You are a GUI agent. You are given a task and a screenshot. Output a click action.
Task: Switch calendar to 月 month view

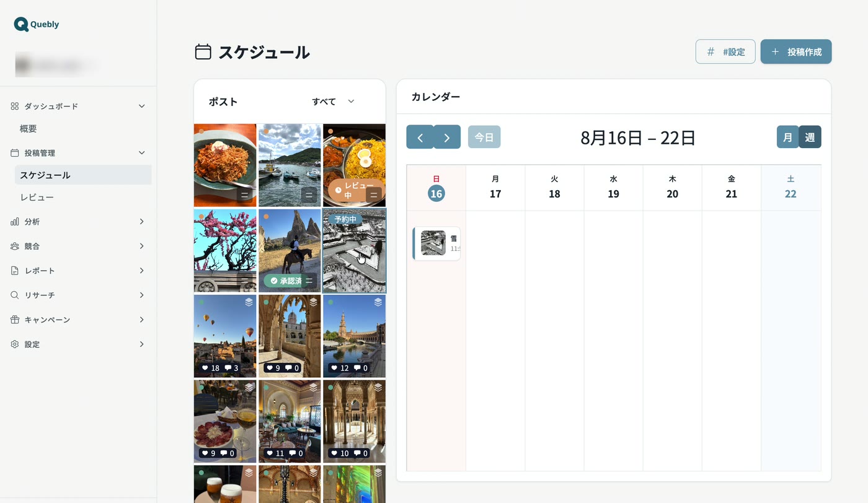click(x=787, y=137)
